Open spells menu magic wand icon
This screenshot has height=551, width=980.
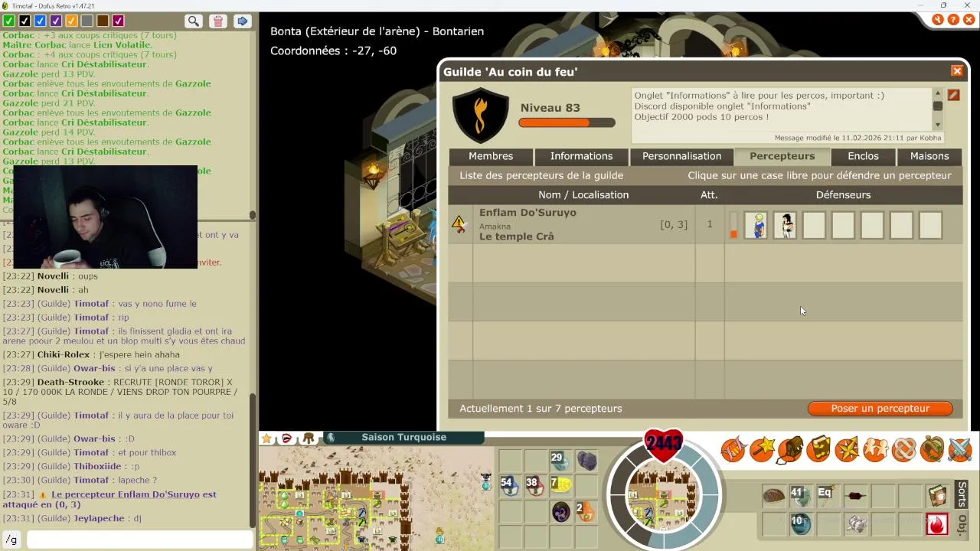pyautogui.click(x=762, y=449)
